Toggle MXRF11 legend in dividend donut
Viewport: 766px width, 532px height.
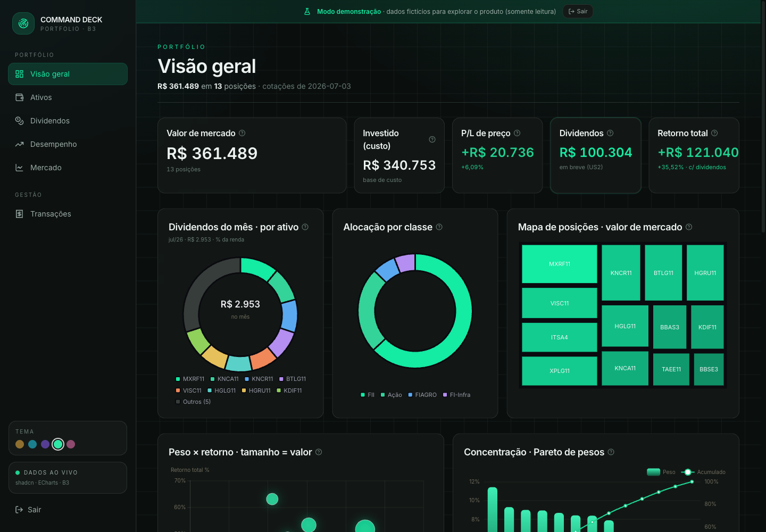pyautogui.click(x=190, y=379)
